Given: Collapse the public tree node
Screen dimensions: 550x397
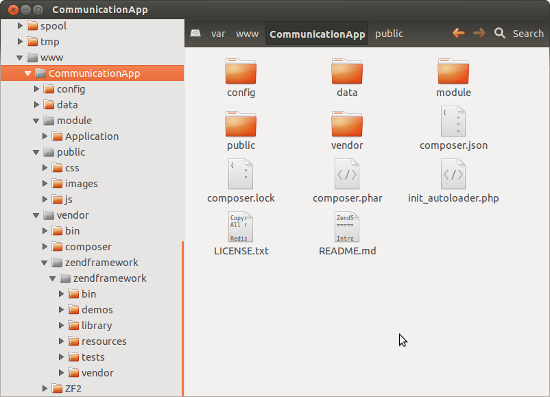Looking at the screenshot, I should coord(36,152).
